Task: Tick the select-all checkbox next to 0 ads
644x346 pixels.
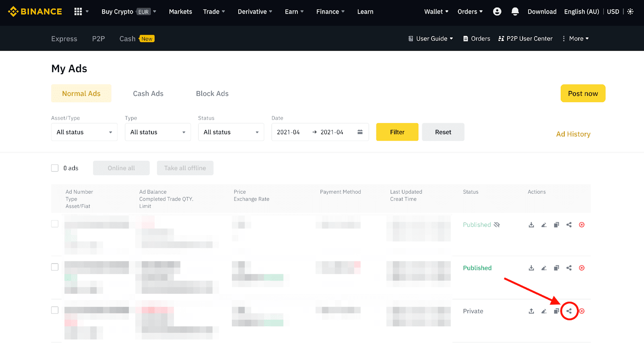Action: [x=55, y=168]
